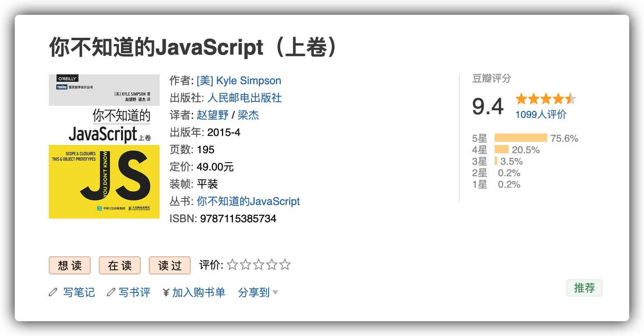Click the second rating star next to 评价

coord(246,265)
